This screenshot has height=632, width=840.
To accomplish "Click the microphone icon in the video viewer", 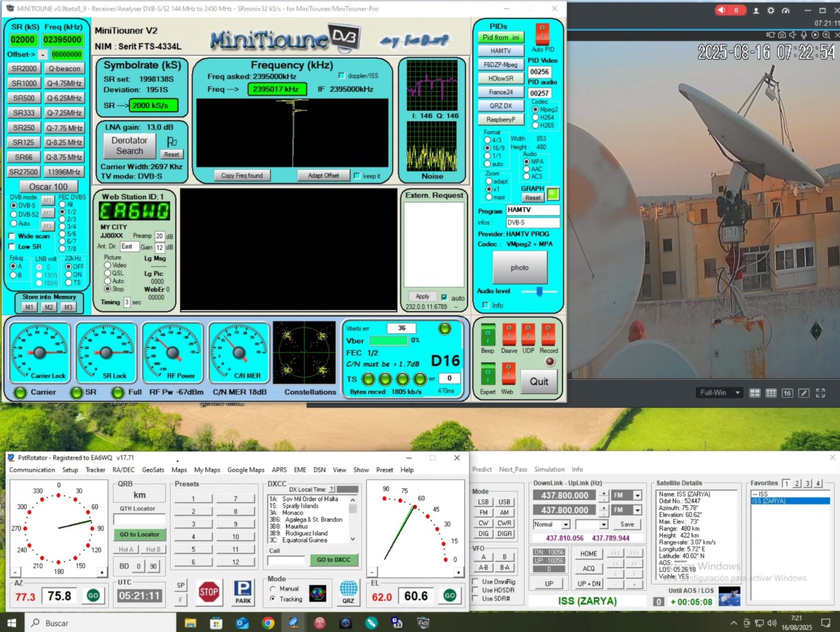I will coord(804,35).
